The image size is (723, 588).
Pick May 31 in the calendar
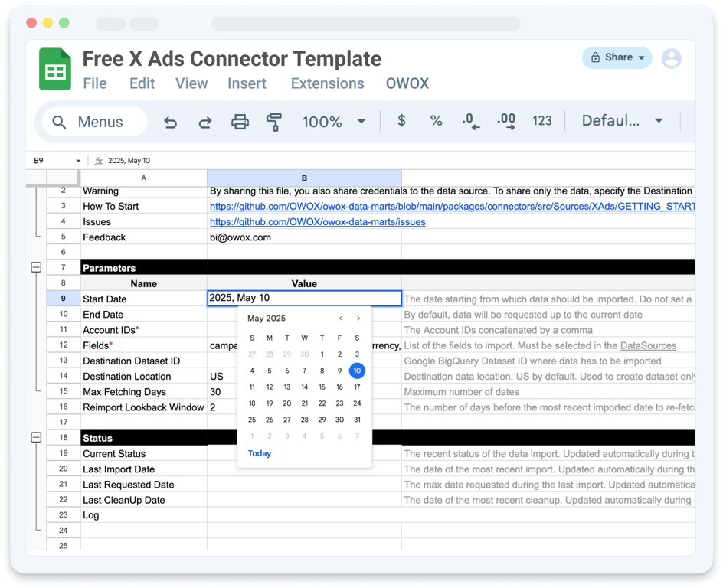pyautogui.click(x=357, y=420)
